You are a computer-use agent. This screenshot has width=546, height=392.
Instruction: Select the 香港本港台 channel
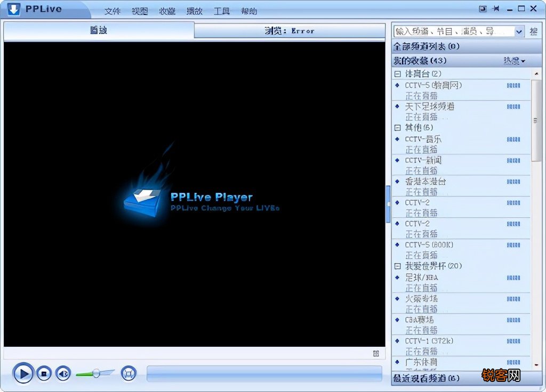461,186
